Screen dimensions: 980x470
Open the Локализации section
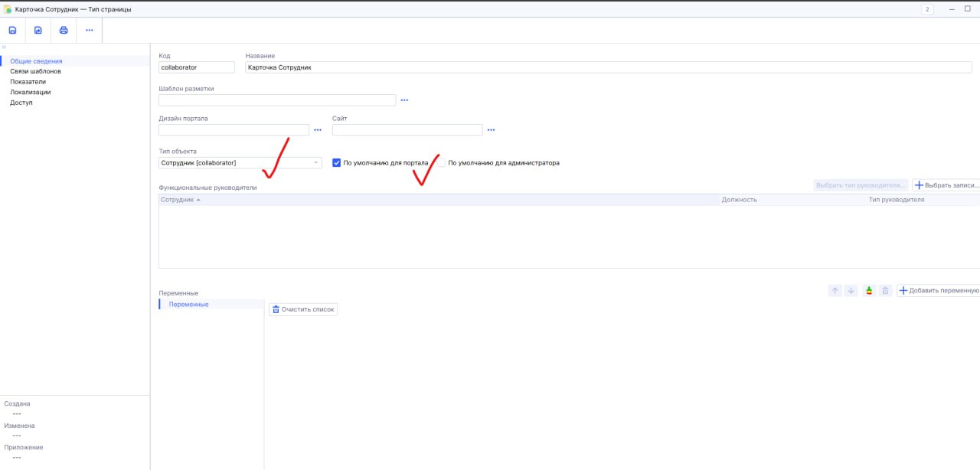(x=30, y=92)
